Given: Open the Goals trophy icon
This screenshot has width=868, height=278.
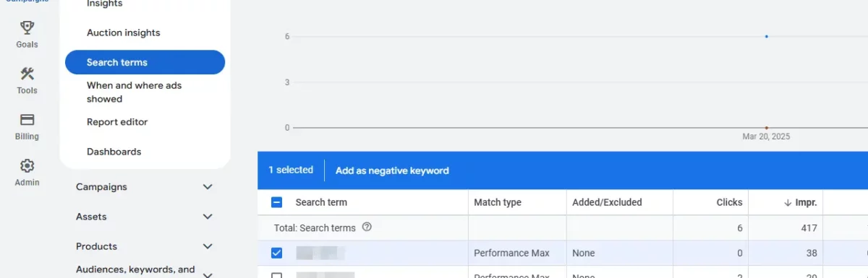Looking at the screenshot, I should coord(27,27).
